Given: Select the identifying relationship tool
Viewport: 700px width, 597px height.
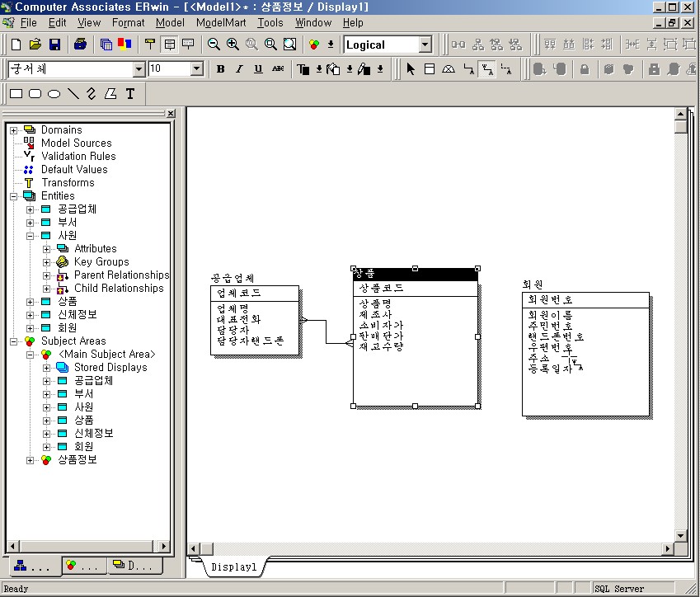Looking at the screenshot, I should point(468,68).
